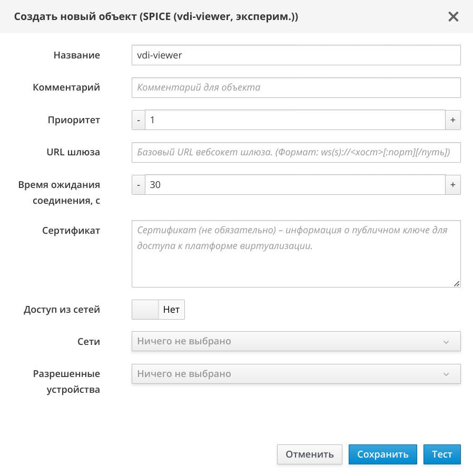Focus the Название field with vdi-viewer
Image resolution: width=473 pixels, height=476 pixels.
click(295, 55)
